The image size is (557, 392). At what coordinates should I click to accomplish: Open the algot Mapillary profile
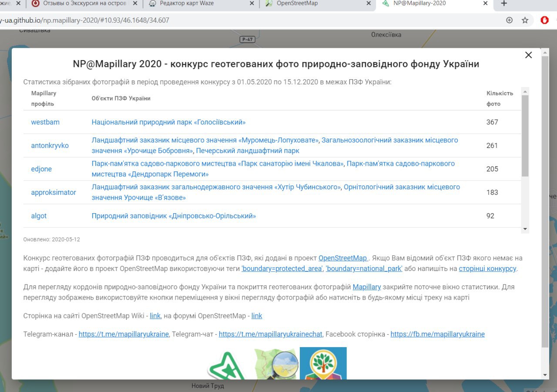(39, 216)
